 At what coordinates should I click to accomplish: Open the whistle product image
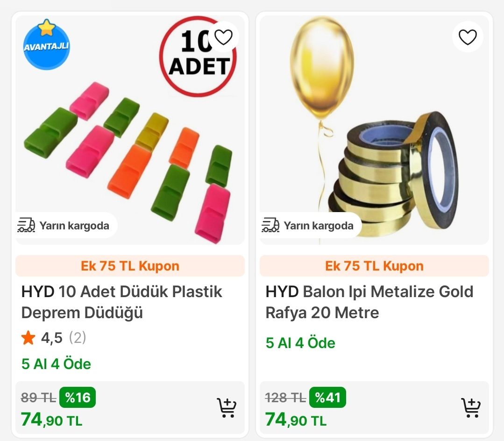pos(130,130)
